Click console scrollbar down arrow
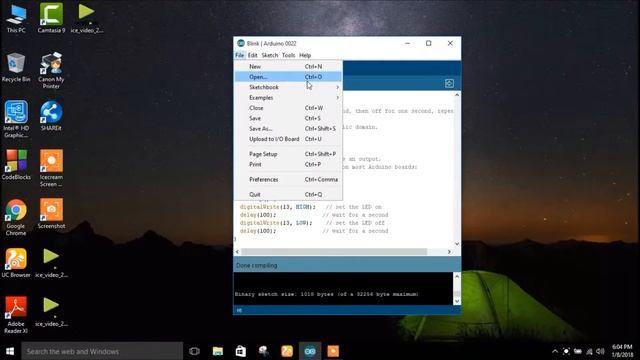The width and height of the screenshot is (640, 360). point(457,301)
